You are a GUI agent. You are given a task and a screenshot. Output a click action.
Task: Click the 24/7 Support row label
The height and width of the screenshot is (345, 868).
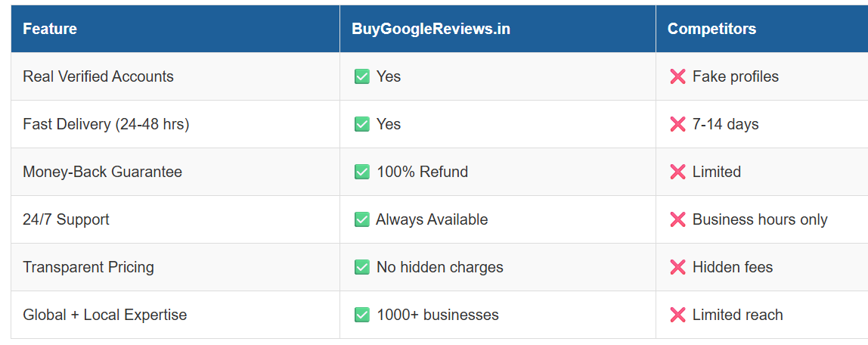(x=66, y=219)
